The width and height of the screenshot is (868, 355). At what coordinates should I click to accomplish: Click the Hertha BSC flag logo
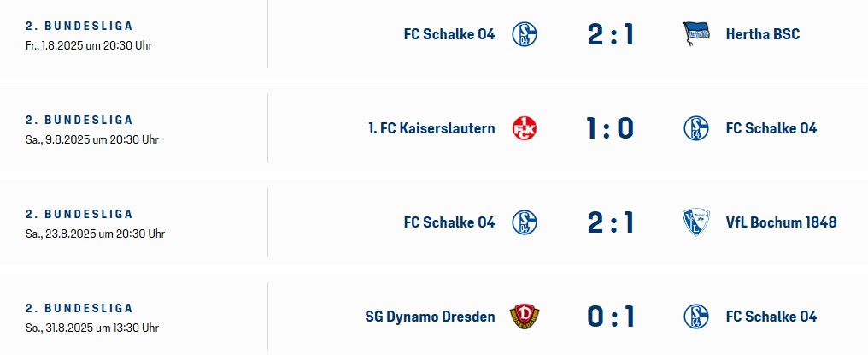tap(695, 34)
